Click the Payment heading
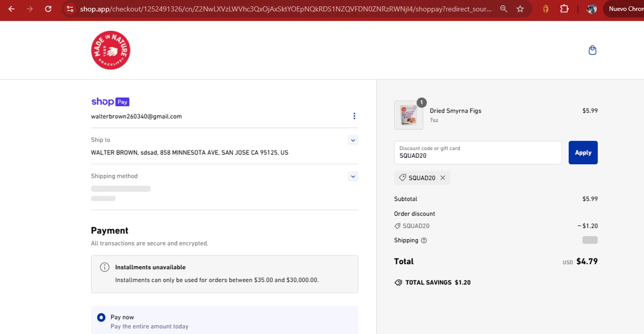This screenshot has height=334, width=644. (x=109, y=231)
